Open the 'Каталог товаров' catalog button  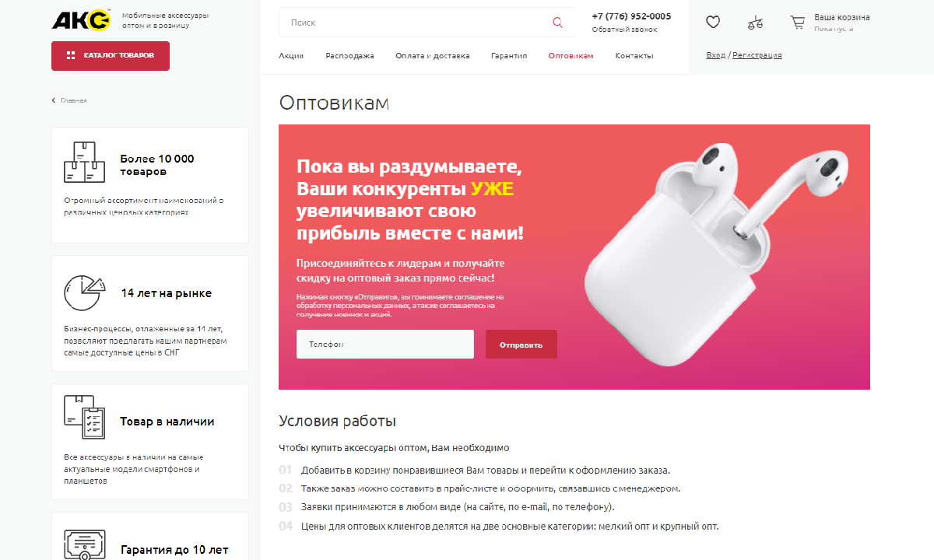111,55
